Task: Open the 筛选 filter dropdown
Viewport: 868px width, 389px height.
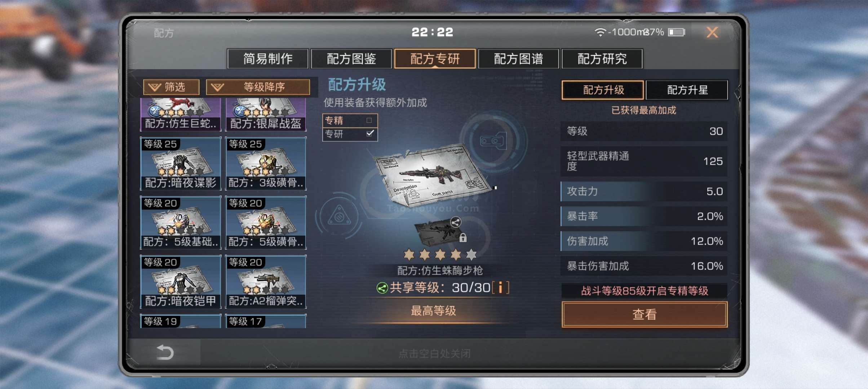Action: 171,87
